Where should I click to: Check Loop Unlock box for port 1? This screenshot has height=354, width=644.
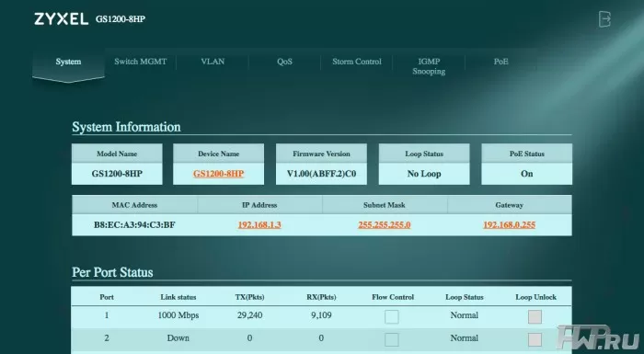(535, 316)
